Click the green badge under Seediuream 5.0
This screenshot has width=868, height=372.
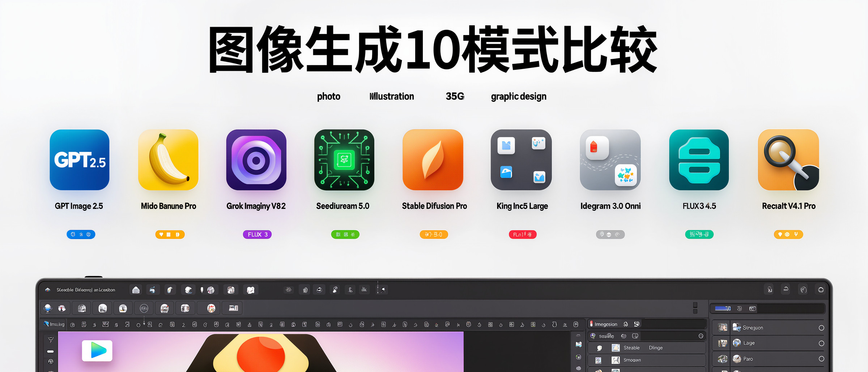(345, 235)
